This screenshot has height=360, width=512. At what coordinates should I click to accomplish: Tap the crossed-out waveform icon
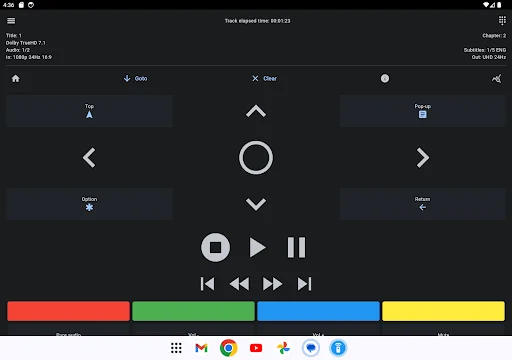pos(496,79)
